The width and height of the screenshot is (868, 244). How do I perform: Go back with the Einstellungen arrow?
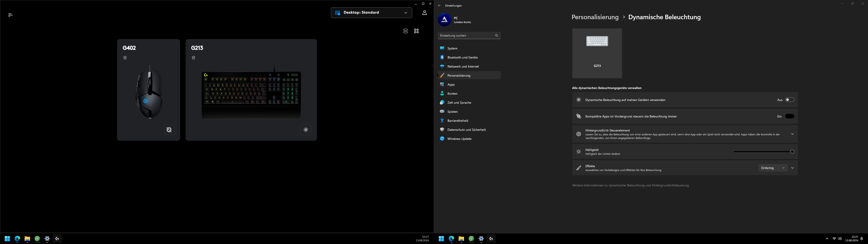439,6
